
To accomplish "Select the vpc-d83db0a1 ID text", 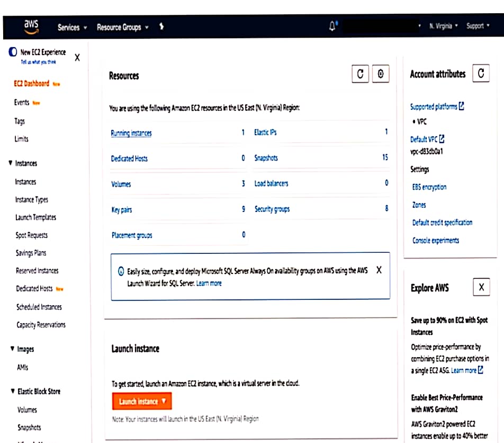I will (x=427, y=151).
